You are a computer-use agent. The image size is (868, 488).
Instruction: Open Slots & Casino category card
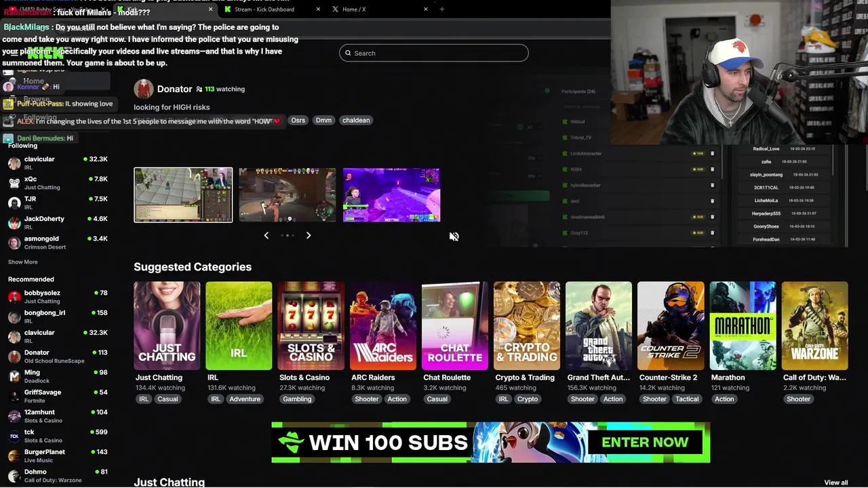click(311, 325)
